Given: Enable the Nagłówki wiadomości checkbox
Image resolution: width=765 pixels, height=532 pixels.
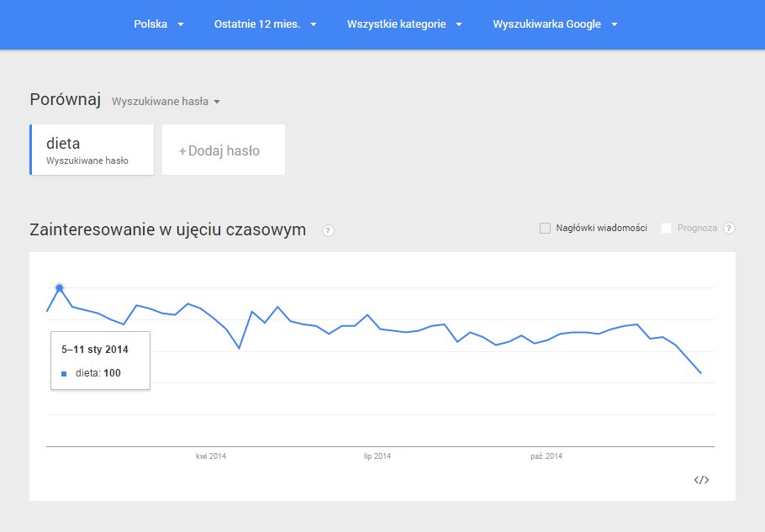Looking at the screenshot, I should (545, 228).
